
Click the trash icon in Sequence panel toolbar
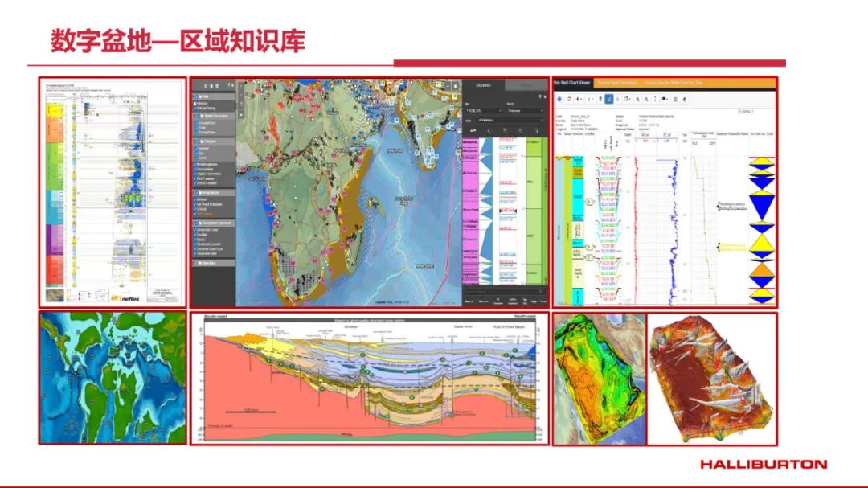[x=536, y=131]
